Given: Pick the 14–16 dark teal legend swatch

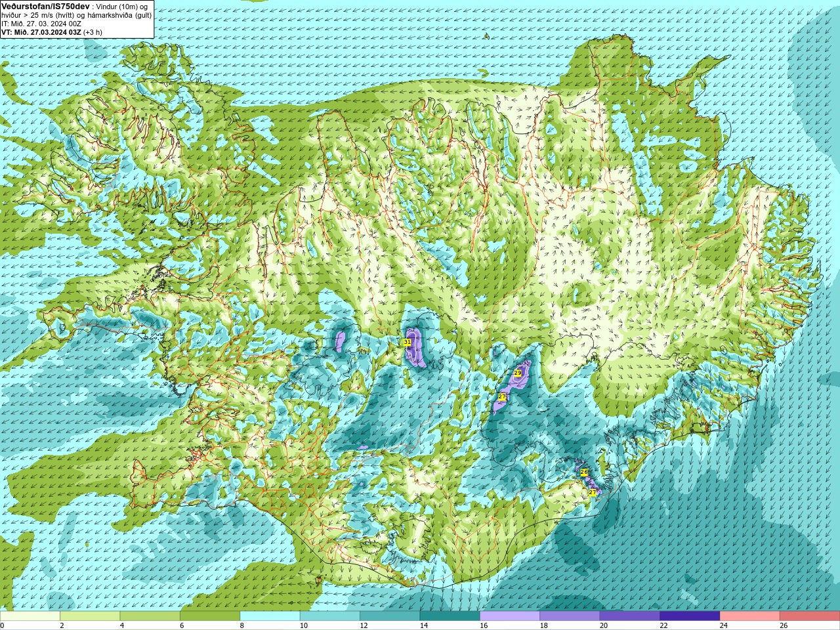Looking at the screenshot, I should (x=450, y=616).
